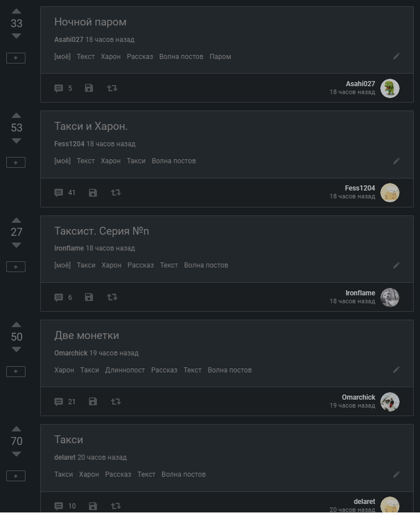Downvote the post "Такси и Харон."
This screenshot has width=420, height=513.
(16, 141)
